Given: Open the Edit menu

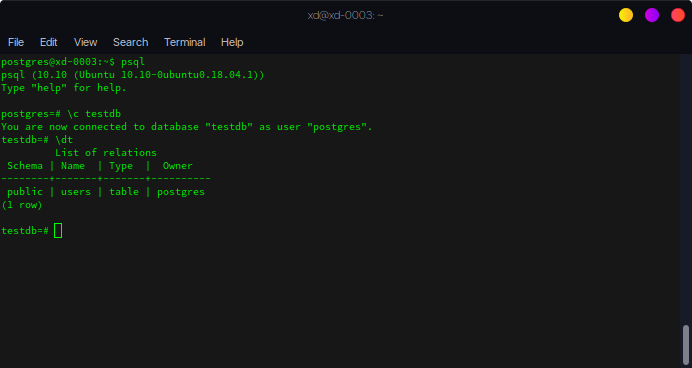Looking at the screenshot, I should (x=49, y=42).
